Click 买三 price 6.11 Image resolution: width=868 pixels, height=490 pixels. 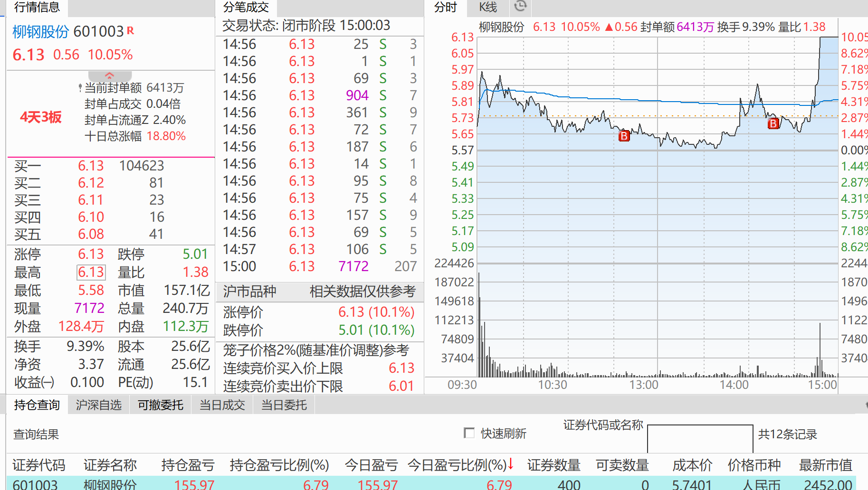tap(91, 200)
